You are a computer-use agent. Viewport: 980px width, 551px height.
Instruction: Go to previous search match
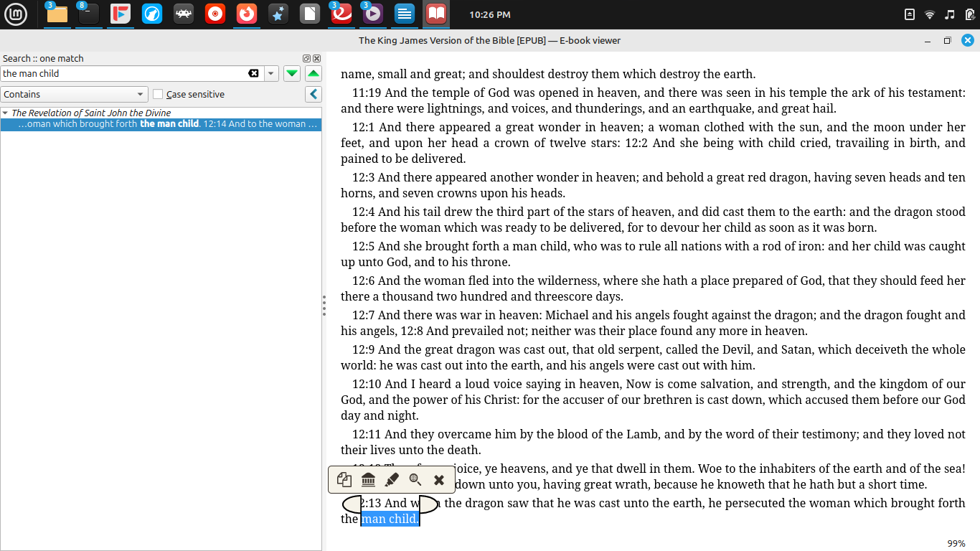[314, 73]
